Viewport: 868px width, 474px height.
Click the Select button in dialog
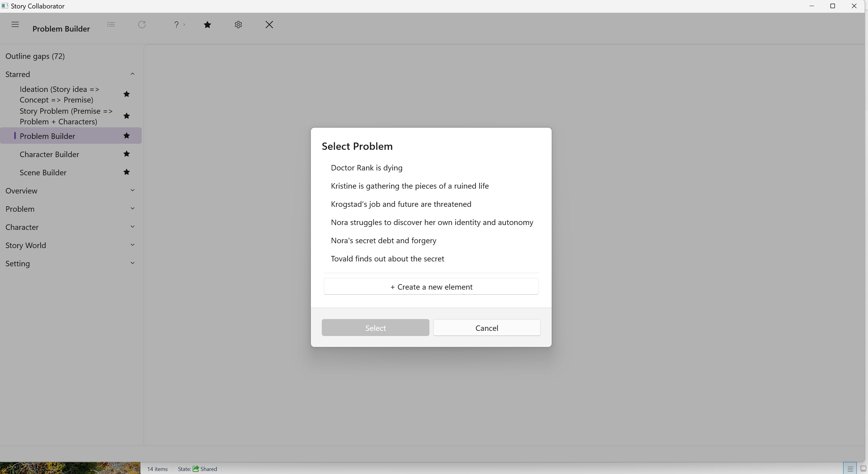(x=375, y=328)
